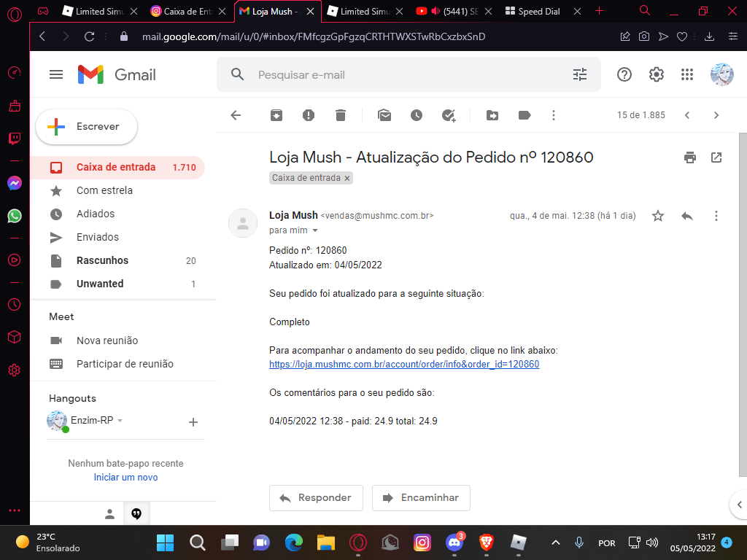
Task: Open Opera downloads icon
Action: [709, 36]
